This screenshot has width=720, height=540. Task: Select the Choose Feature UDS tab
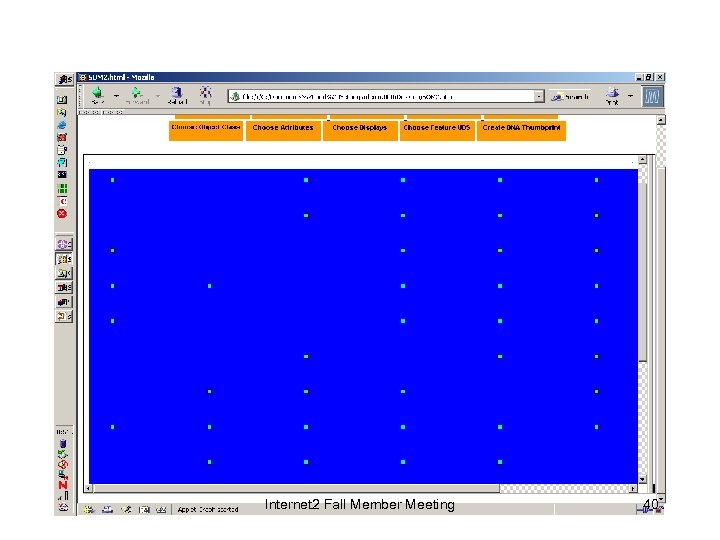point(437,130)
